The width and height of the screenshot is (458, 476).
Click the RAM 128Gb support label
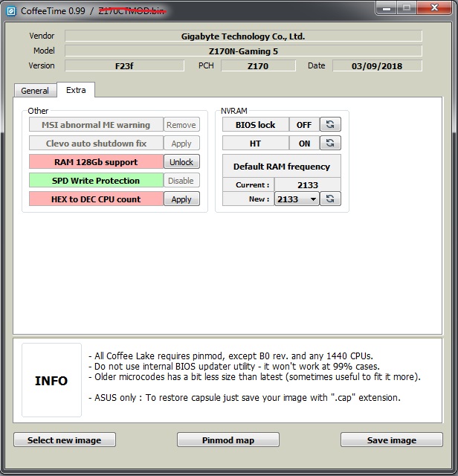96,162
